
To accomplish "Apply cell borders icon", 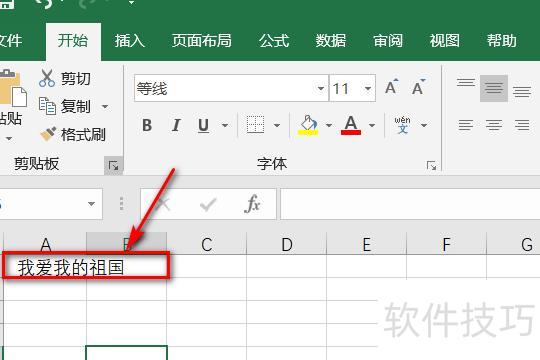I will pyautogui.click(x=256, y=125).
